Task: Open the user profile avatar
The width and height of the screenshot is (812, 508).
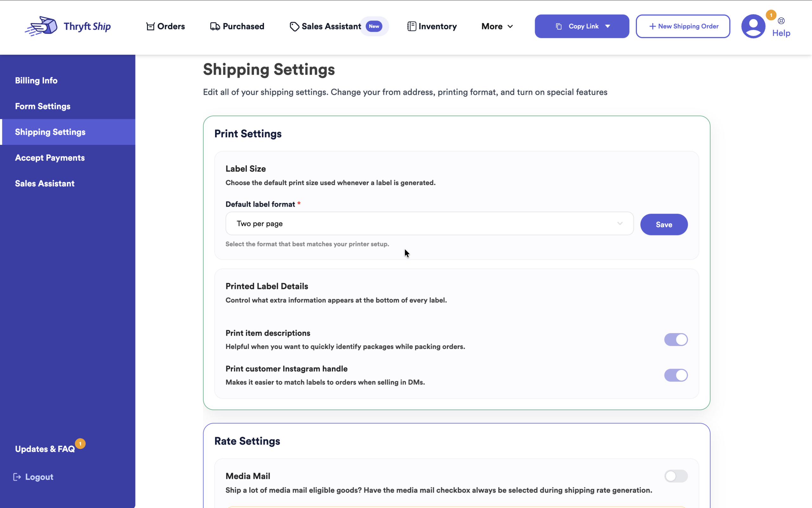Action: pyautogui.click(x=753, y=26)
